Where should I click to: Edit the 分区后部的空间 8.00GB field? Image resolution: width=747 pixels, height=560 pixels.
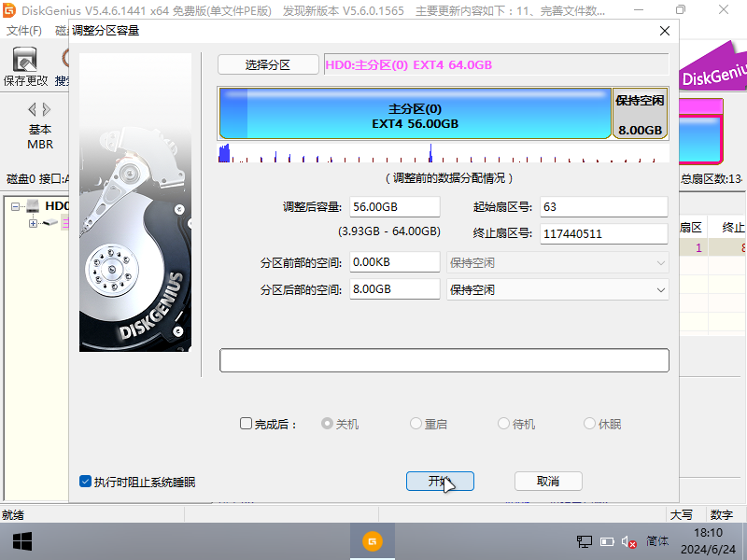click(394, 289)
